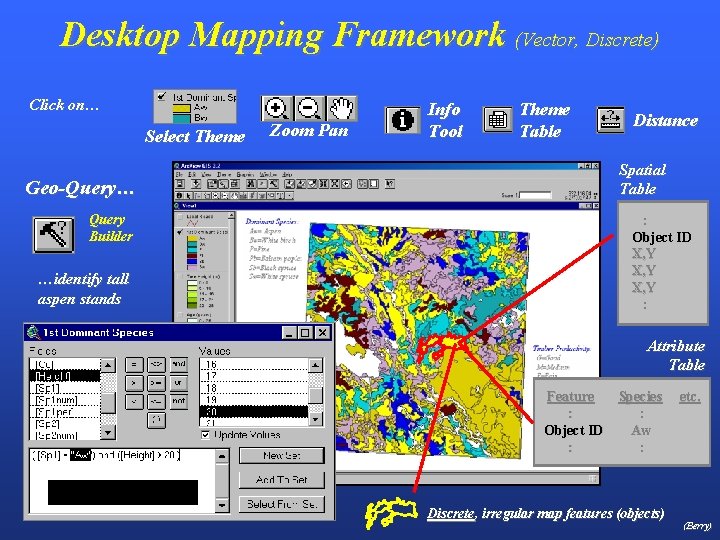
Task: Click the View1 legend scroll-up arrow
Action: [x=231, y=215]
